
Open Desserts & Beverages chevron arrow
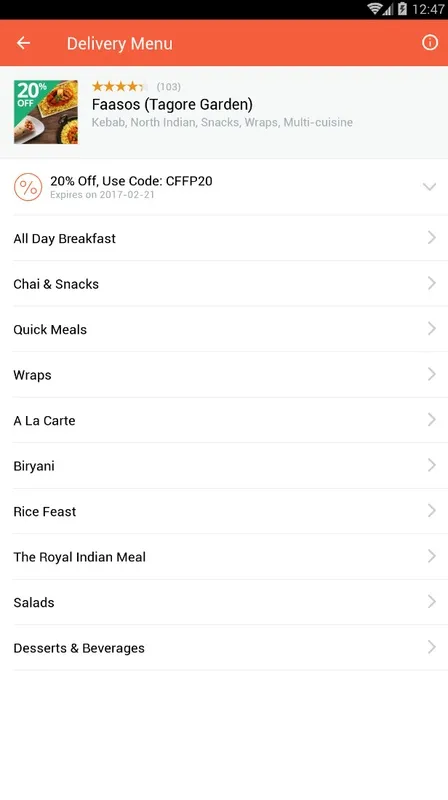pyautogui.click(x=432, y=647)
